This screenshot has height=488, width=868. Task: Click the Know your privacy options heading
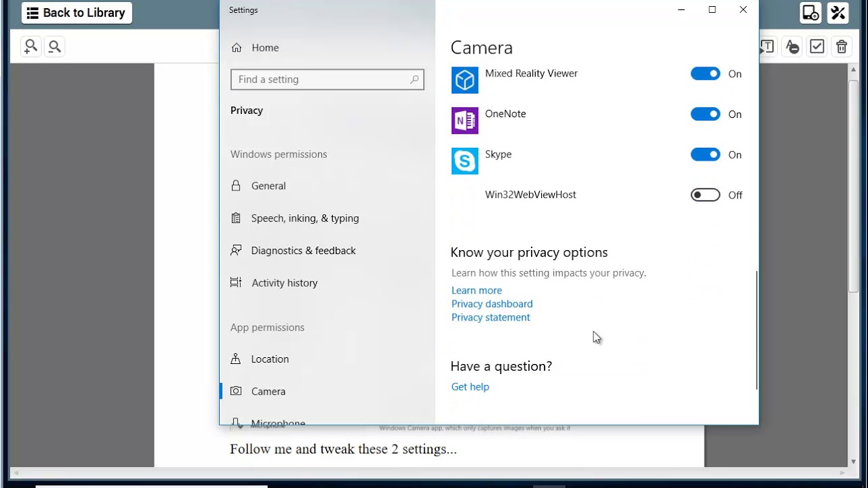tap(529, 252)
